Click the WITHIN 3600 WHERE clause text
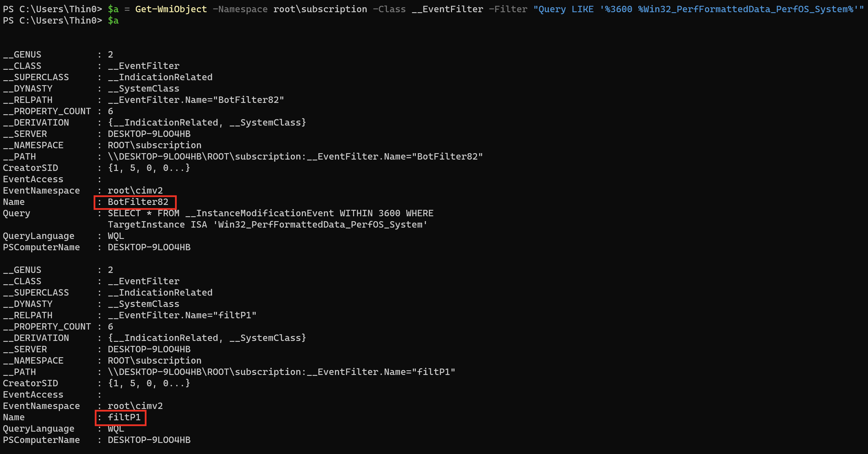Viewport: 868px width, 454px height. pos(386,214)
